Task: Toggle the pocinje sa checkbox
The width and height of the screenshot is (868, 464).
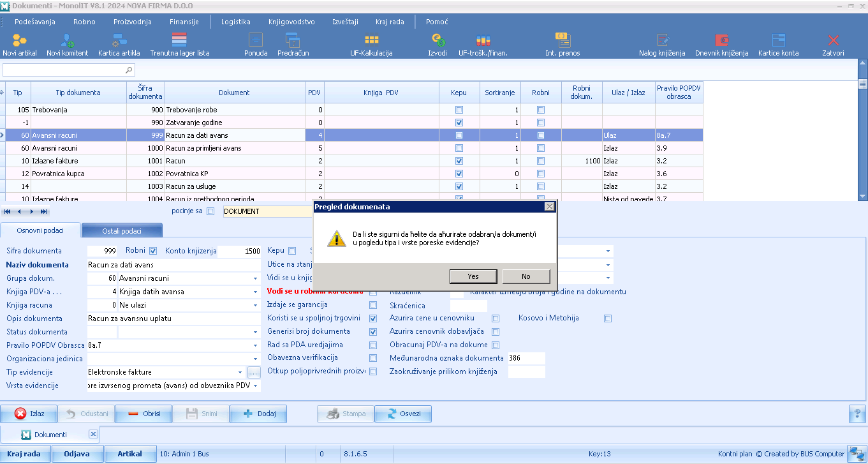Action: (x=211, y=211)
